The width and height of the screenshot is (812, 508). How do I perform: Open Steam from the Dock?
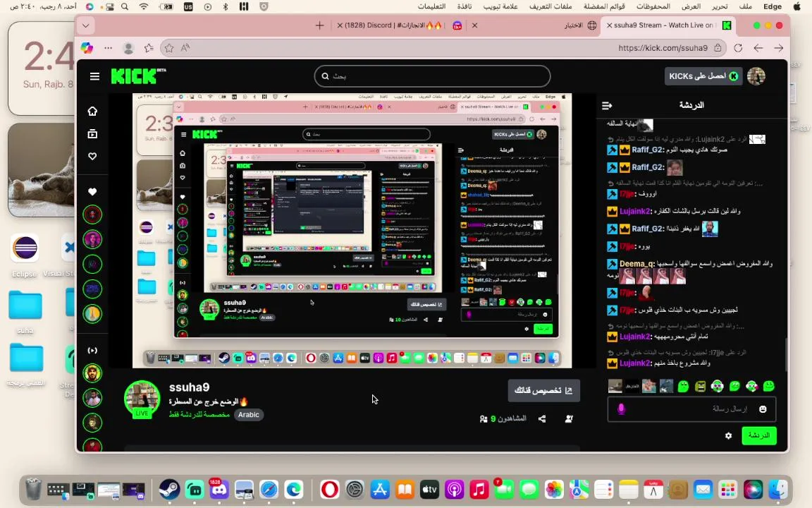coord(169,490)
